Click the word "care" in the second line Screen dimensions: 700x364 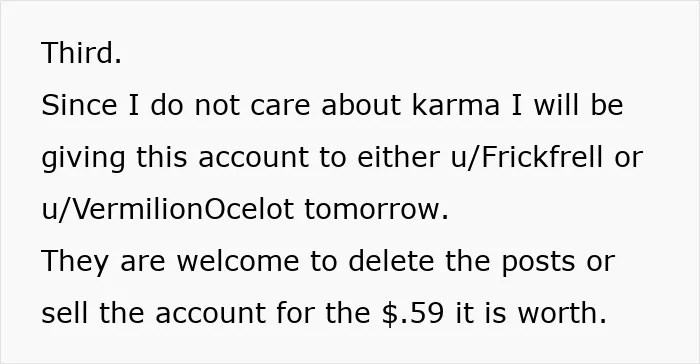coord(280,106)
